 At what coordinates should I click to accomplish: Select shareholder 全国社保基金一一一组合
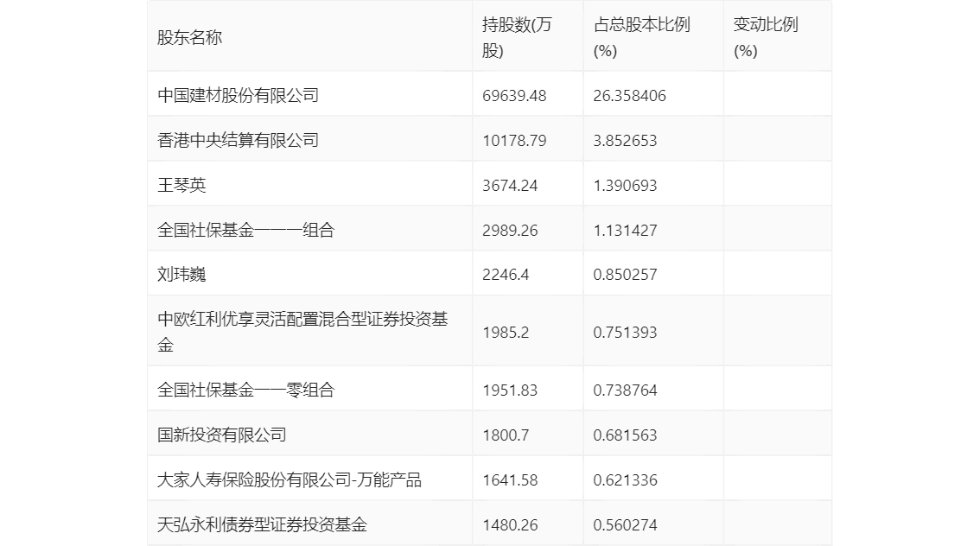(x=245, y=231)
